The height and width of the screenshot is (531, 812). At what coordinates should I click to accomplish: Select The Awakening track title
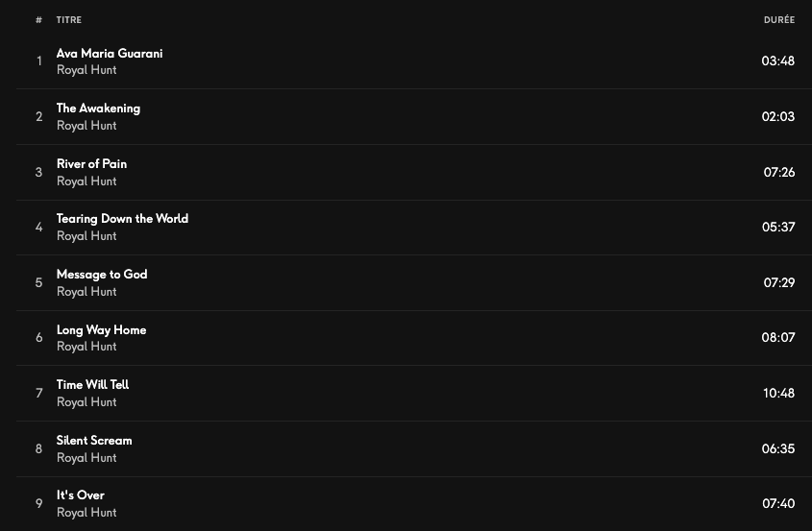(98, 109)
